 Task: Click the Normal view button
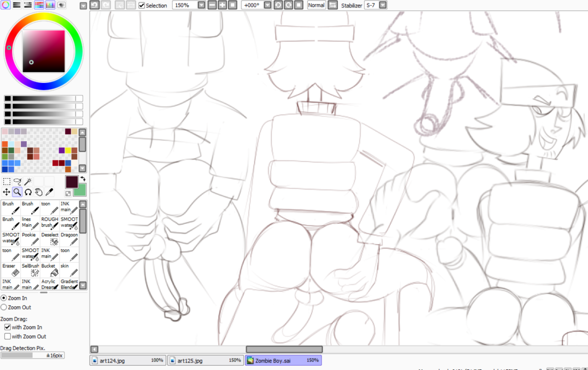tap(316, 5)
